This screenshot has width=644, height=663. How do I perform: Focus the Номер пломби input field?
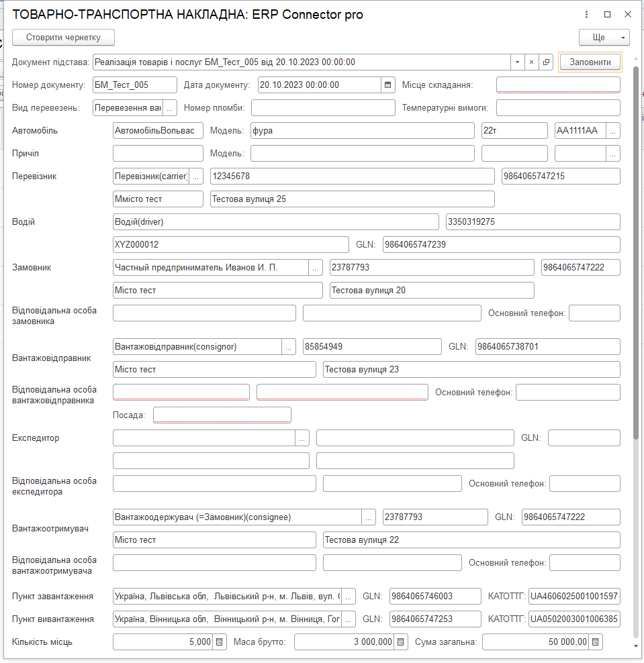(323, 108)
